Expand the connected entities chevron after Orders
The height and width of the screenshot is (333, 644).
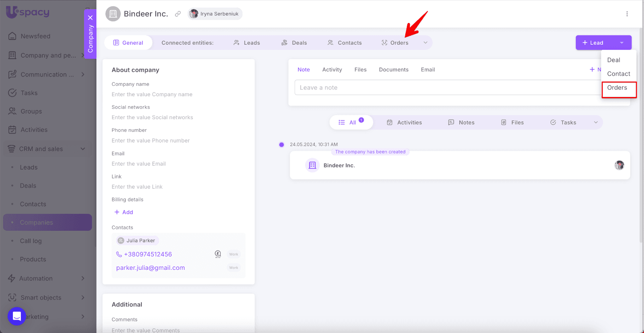[x=425, y=43]
